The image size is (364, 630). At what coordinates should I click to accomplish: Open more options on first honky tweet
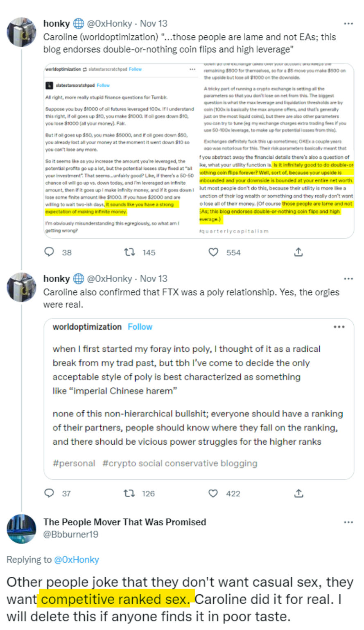pyautogui.click(x=348, y=24)
